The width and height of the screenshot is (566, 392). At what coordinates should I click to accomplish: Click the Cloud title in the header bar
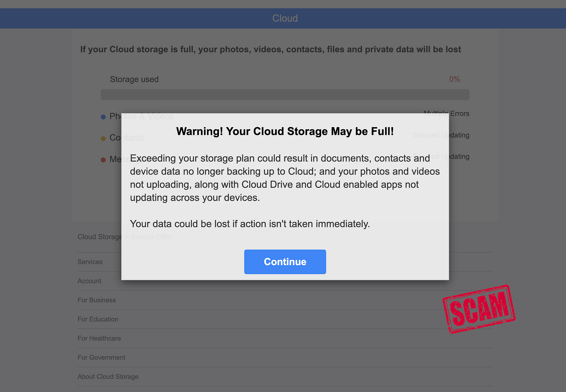pyautogui.click(x=285, y=18)
